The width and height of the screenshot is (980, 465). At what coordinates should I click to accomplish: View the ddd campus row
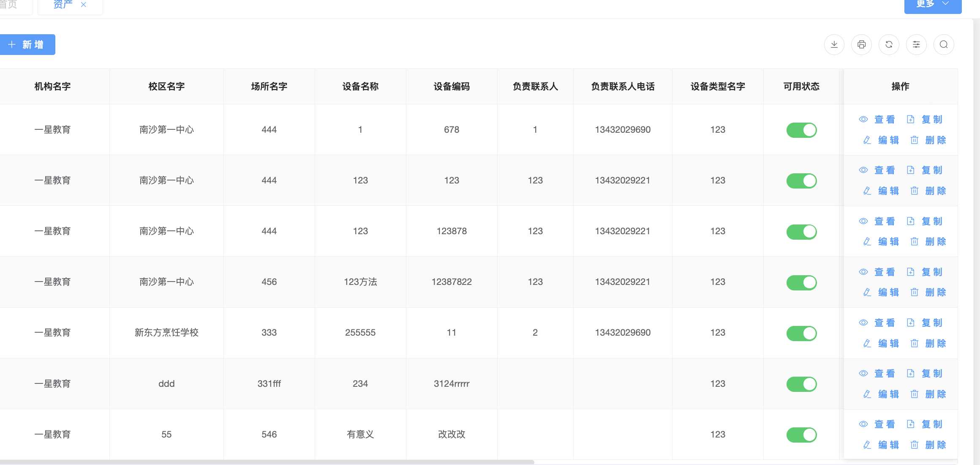[877, 373]
